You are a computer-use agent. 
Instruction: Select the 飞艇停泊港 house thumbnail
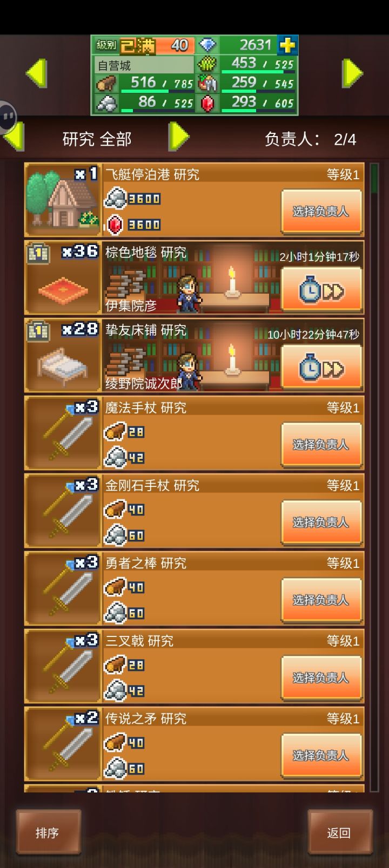click(x=63, y=200)
